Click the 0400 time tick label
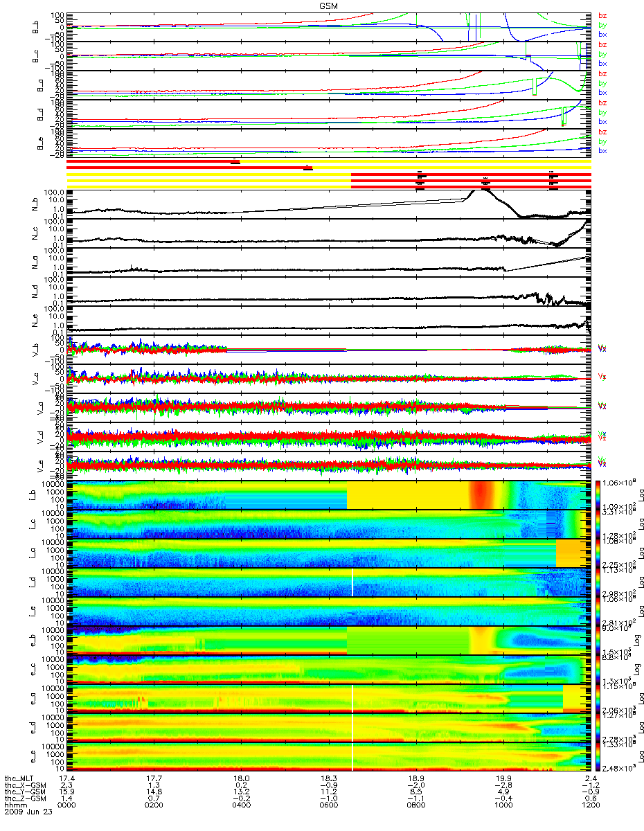 [241, 803]
